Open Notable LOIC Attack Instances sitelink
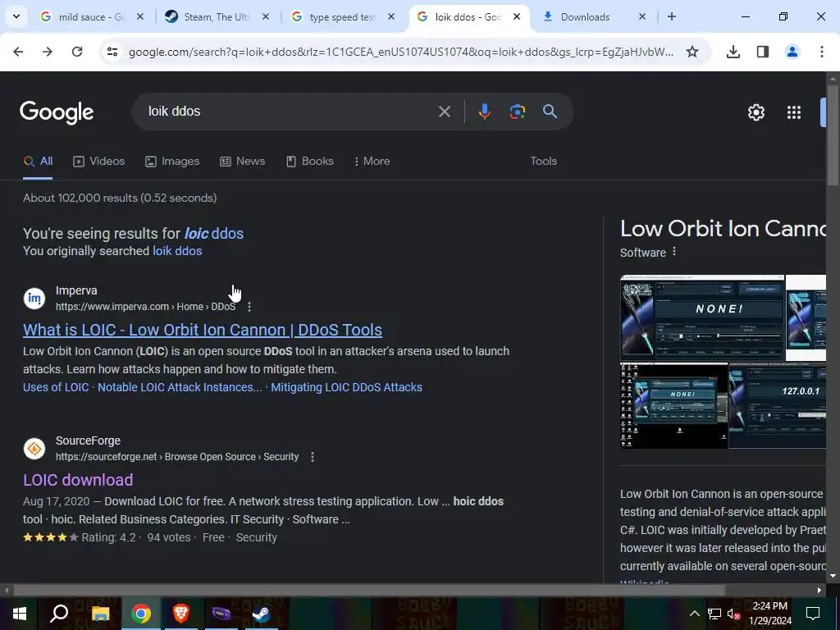This screenshot has height=630, width=840. [180, 387]
